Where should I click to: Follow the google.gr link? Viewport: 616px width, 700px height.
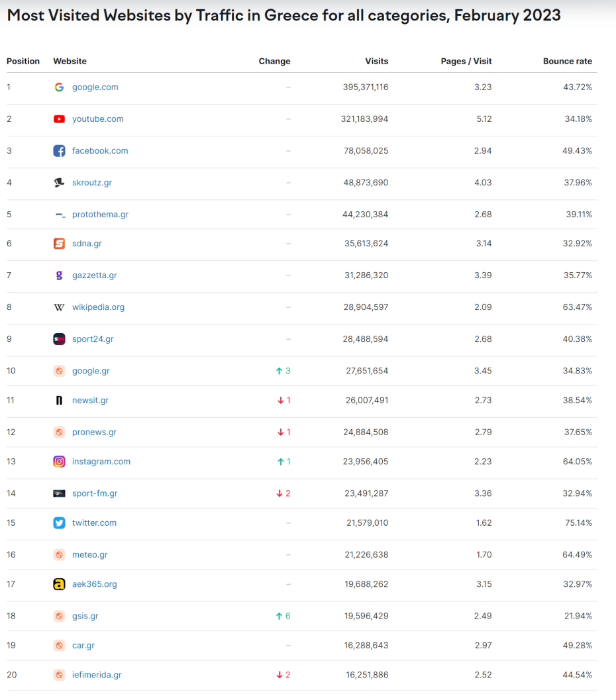coord(91,371)
